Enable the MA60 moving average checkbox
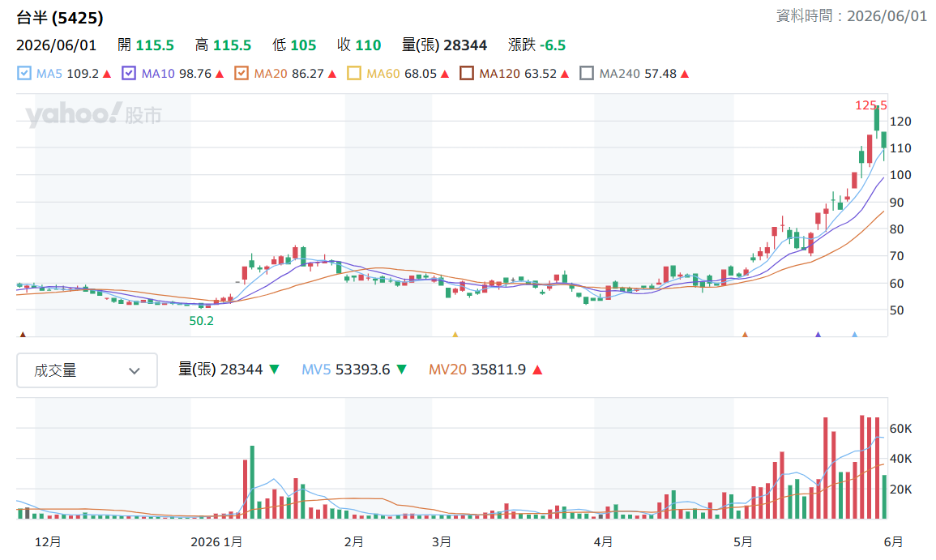Image resolution: width=936 pixels, height=560 pixels. (354, 74)
